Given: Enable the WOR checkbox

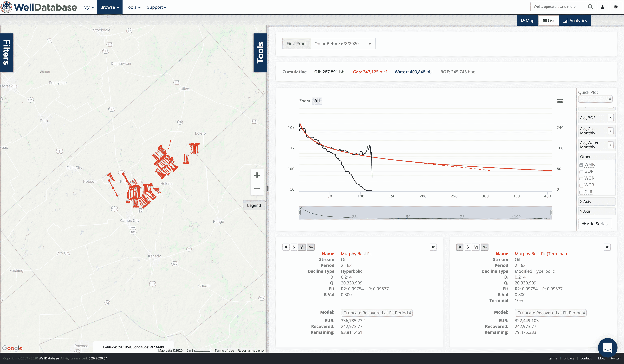Looking at the screenshot, I should [x=581, y=179].
